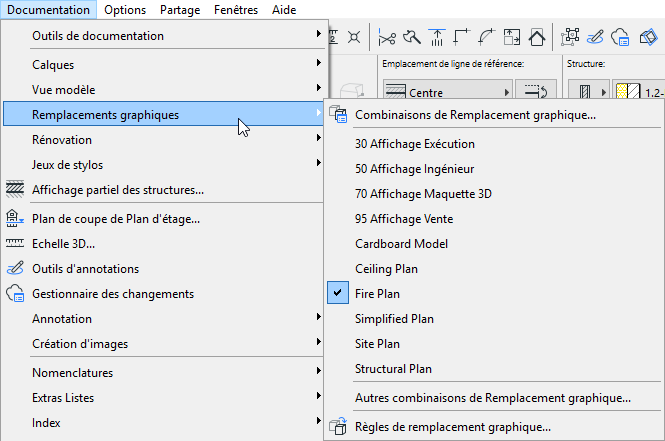665x441 pixels.
Task: Click the annotation pen toolbar icon
Action: [x=595, y=37]
